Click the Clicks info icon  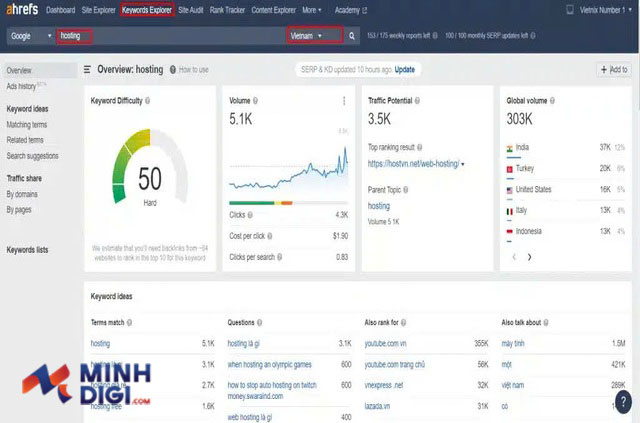click(x=250, y=215)
